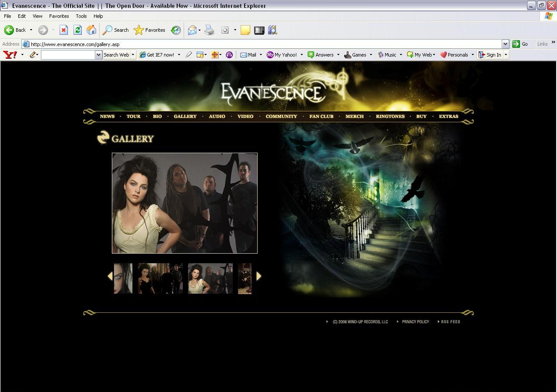557x392 pixels.
Task: Go to the browser Home page
Action: [x=91, y=30]
